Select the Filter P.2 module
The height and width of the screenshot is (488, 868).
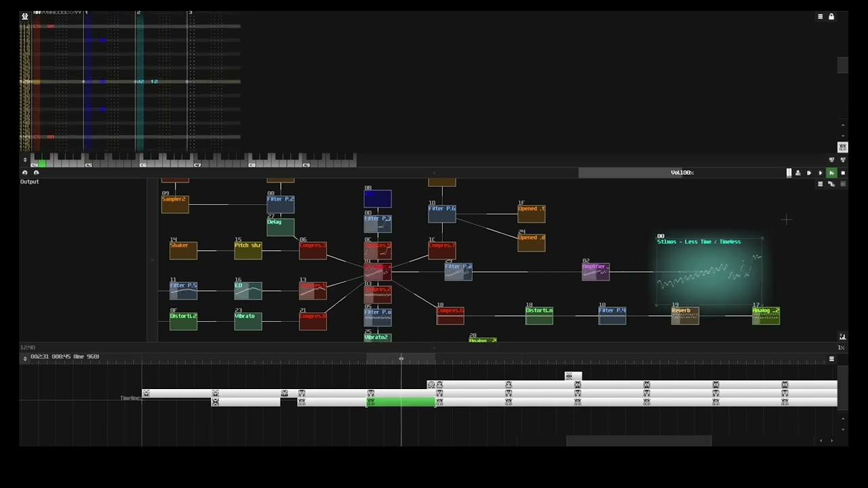[280, 204]
